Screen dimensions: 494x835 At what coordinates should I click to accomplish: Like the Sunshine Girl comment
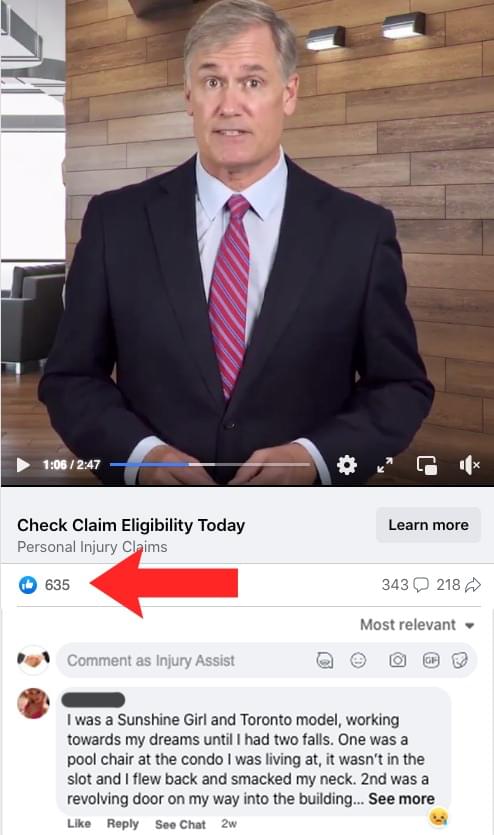[79, 823]
